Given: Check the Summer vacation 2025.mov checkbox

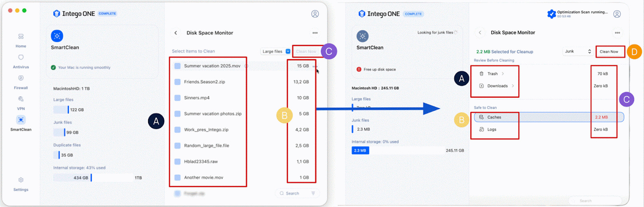Looking at the screenshot, I should (x=178, y=66).
